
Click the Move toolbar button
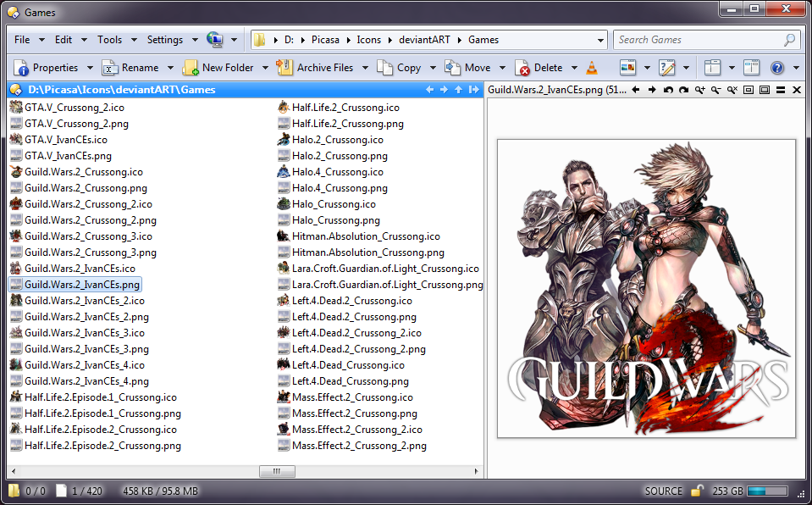point(467,68)
